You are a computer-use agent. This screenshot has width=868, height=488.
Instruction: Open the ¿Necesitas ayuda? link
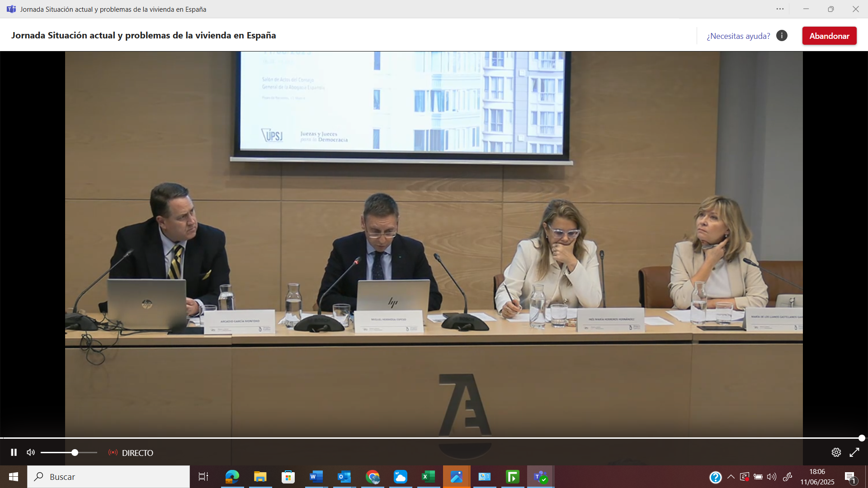(x=738, y=36)
